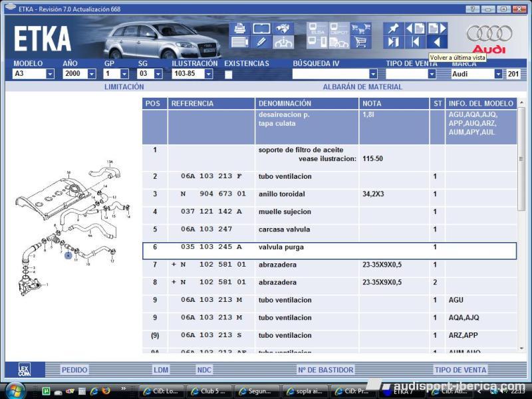Switch to the 'Segun...' taskbar window

click(257, 391)
